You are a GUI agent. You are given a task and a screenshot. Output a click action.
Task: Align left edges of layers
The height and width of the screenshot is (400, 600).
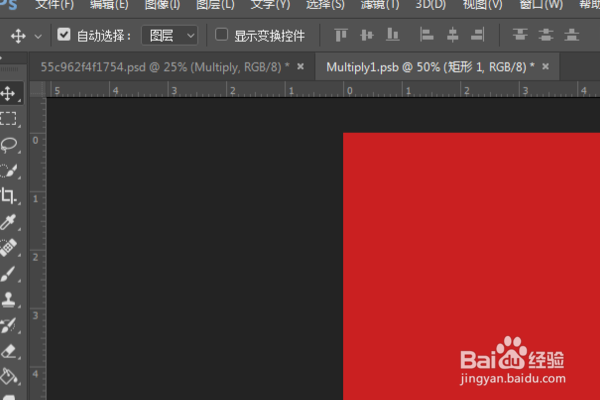pos(426,35)
